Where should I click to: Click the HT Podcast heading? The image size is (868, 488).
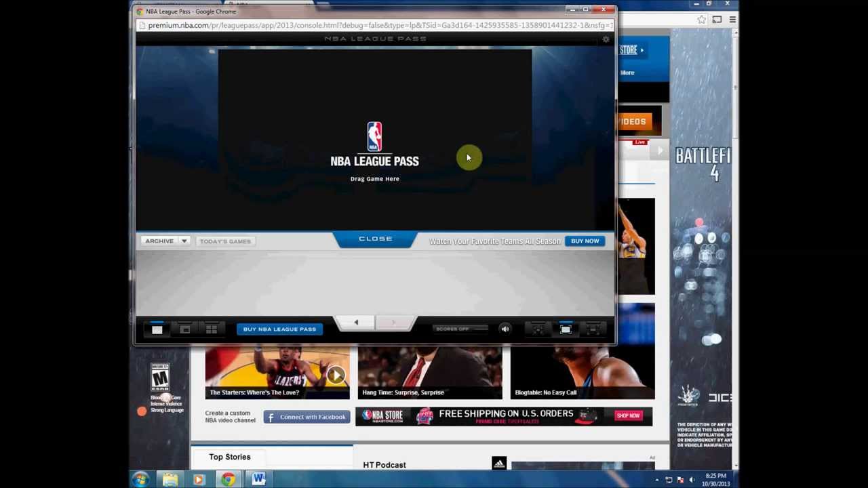tap(384, 465)
